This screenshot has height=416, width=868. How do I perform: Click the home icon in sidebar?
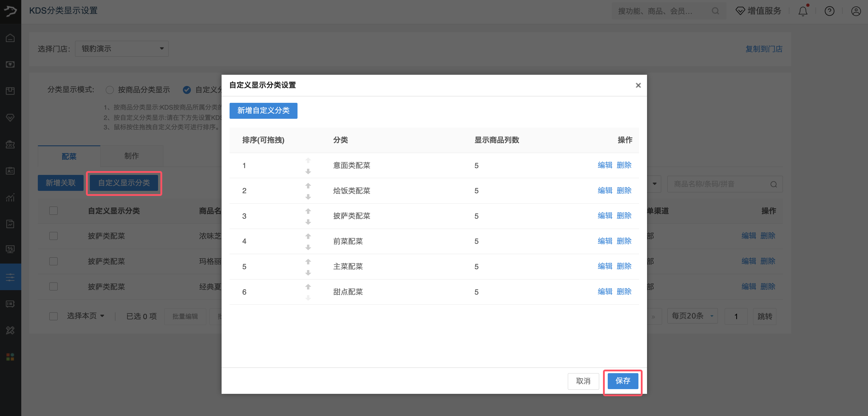coord(10,38)
